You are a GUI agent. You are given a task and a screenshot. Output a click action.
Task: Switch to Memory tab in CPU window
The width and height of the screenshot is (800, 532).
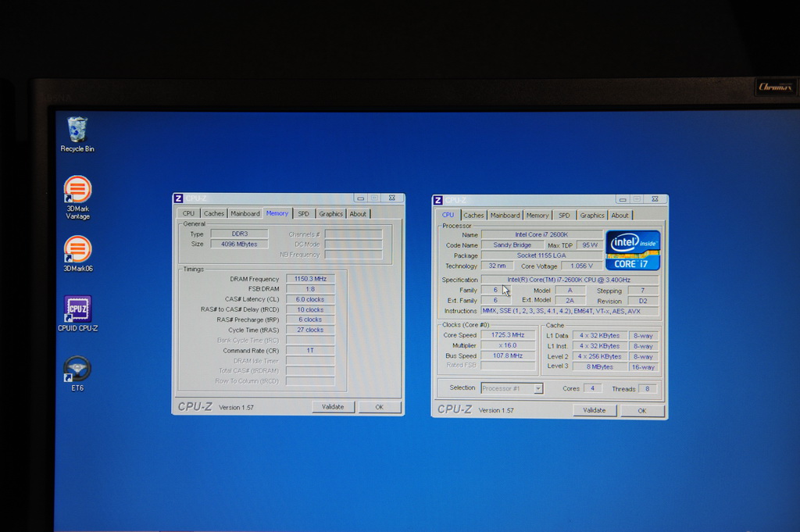pyautogui.click(x=537, y=216)
